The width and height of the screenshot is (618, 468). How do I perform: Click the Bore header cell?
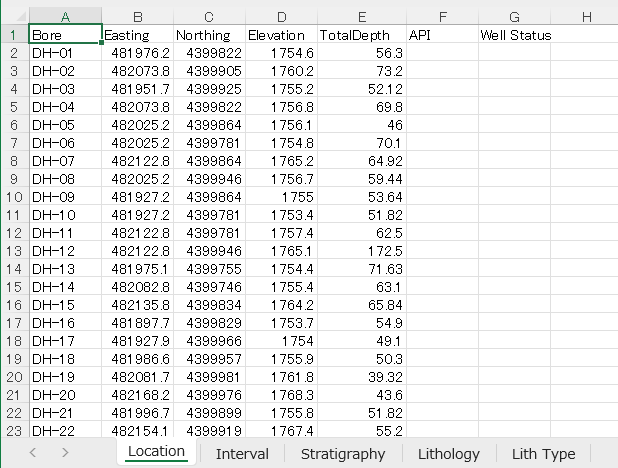click(65, 35)
